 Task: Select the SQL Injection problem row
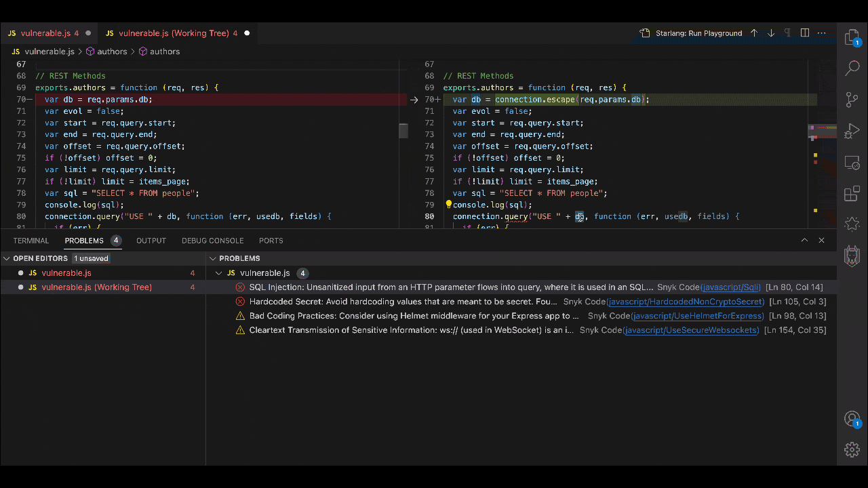[521, 287]
